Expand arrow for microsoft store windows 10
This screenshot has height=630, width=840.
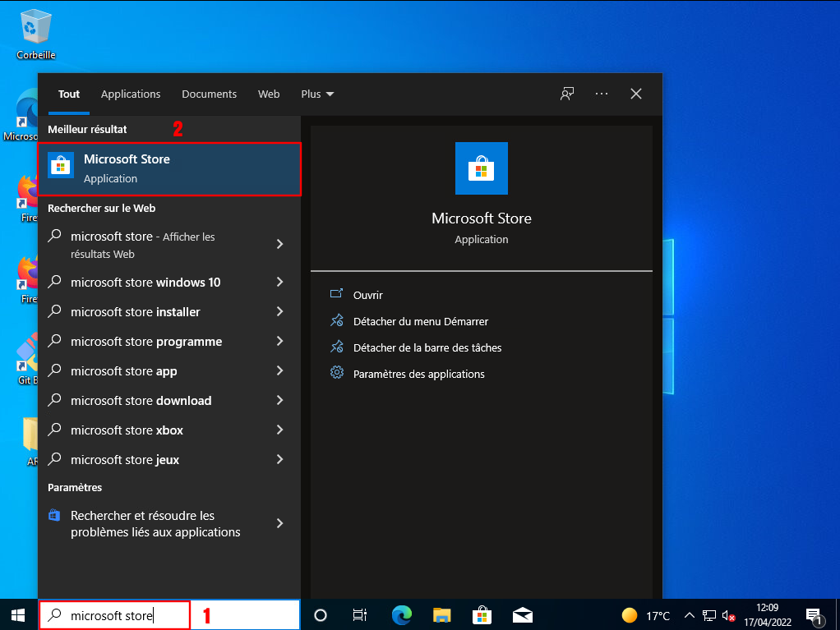pos(279,282)
